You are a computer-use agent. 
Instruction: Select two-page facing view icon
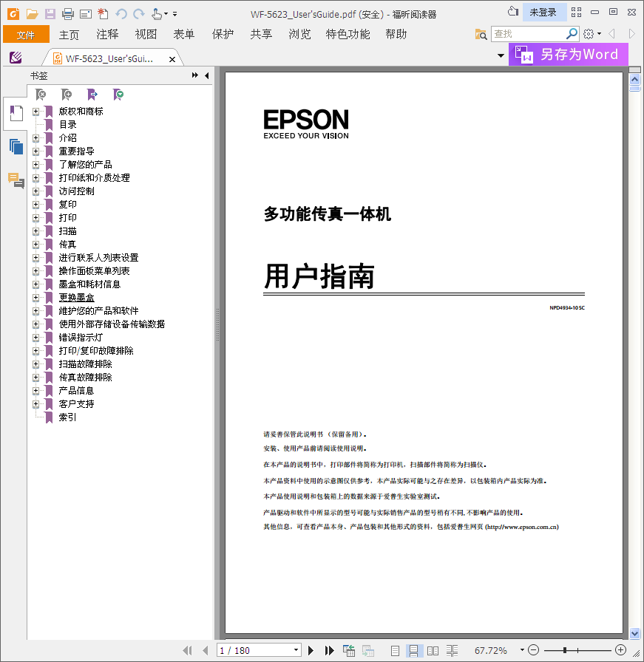point(433,651)
